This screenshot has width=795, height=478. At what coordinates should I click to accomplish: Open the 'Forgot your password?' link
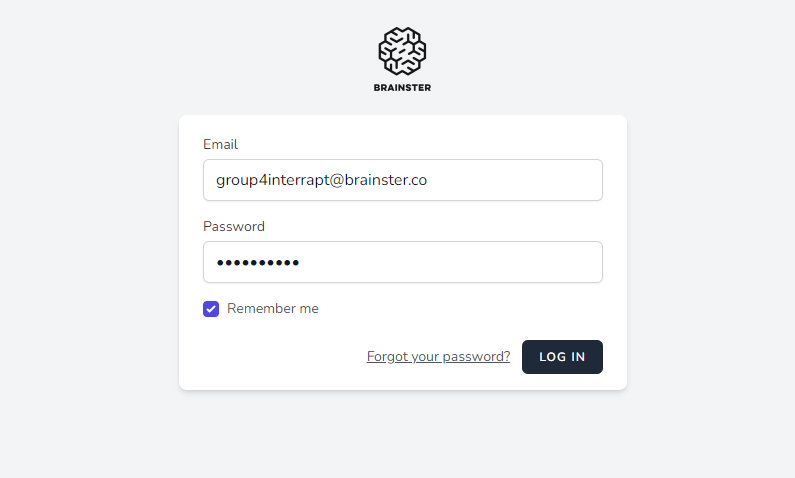438,357
